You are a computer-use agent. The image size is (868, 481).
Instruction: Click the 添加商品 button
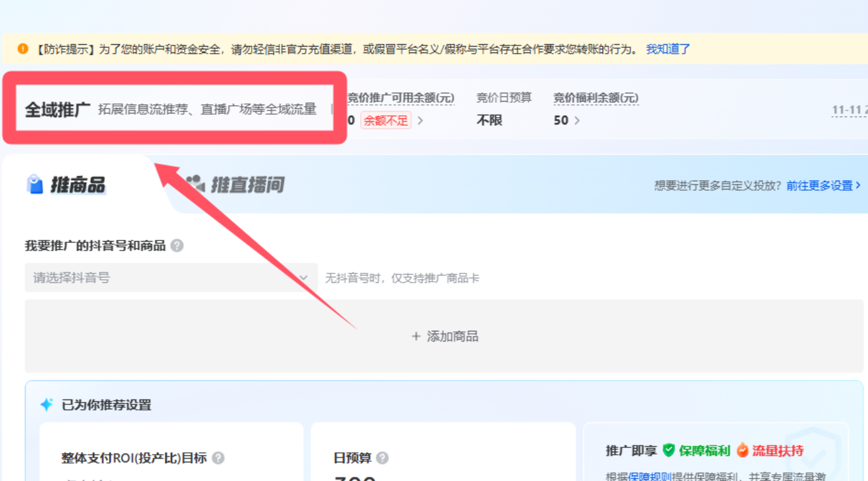[x=444, y=336]
